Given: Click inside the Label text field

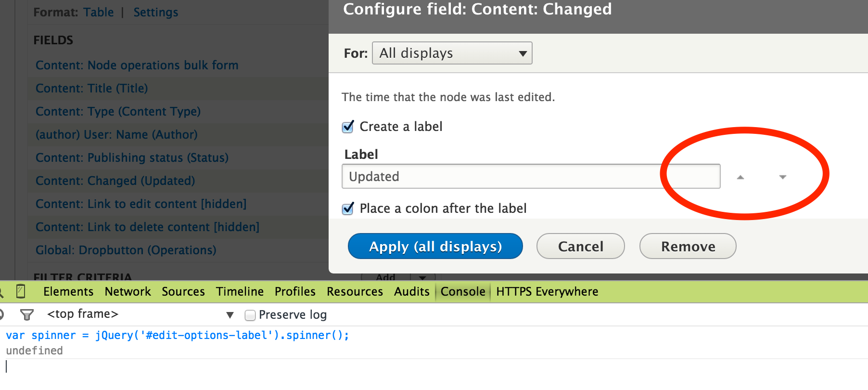Looking at the screenshot, I should click(x=529, y=176).
